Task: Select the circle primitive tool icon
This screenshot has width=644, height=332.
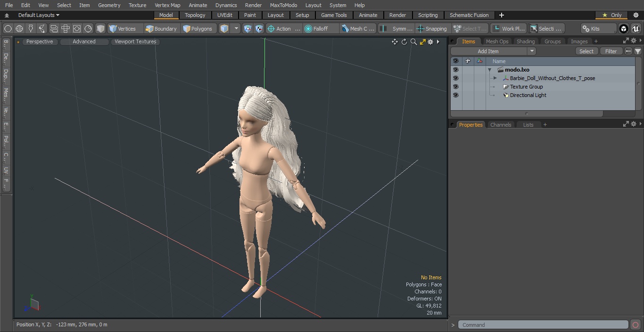Action: coord(8,29)
